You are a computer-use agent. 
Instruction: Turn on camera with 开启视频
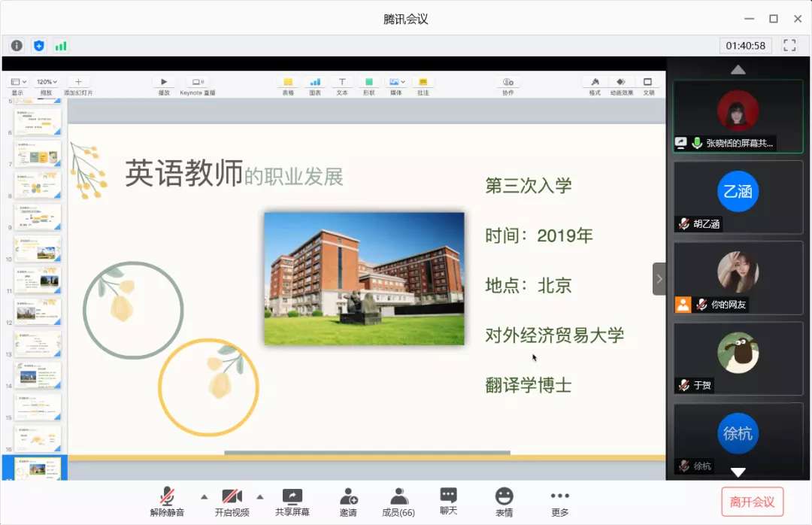[232, 502]
